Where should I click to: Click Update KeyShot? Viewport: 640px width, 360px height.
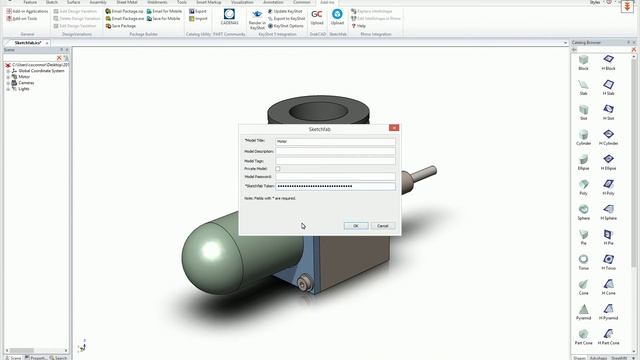[285, 11]
